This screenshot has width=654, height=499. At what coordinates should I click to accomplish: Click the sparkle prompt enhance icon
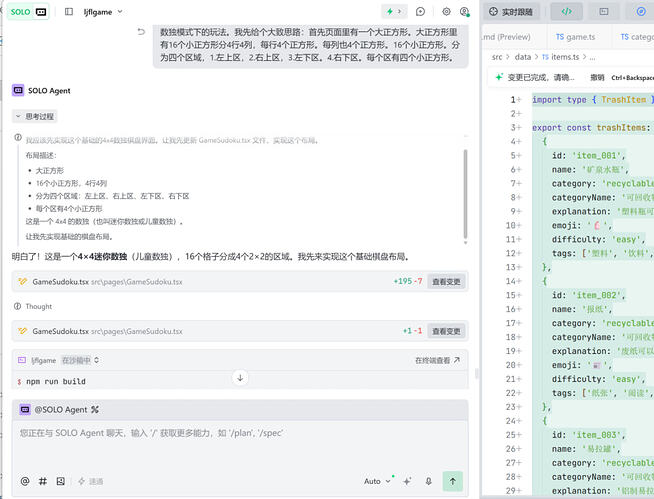[x=407, y=481]
